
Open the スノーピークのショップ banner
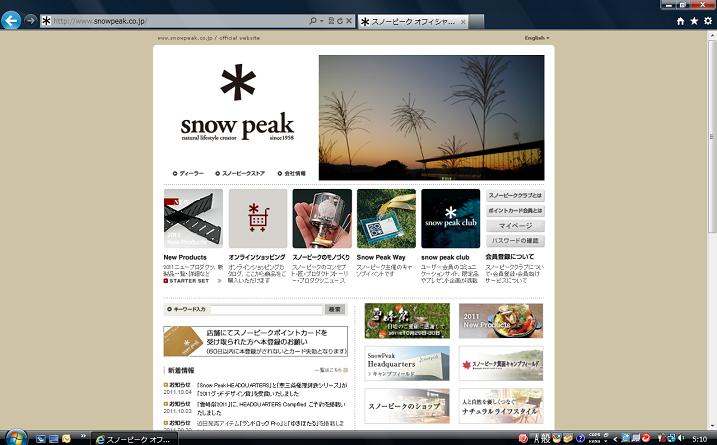click(407, 406)
